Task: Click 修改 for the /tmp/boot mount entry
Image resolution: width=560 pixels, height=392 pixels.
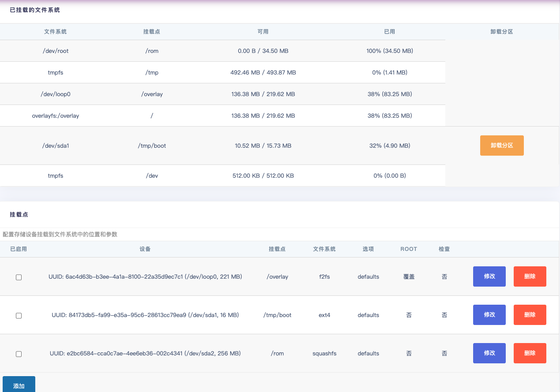Action: (x=489, y=315)
